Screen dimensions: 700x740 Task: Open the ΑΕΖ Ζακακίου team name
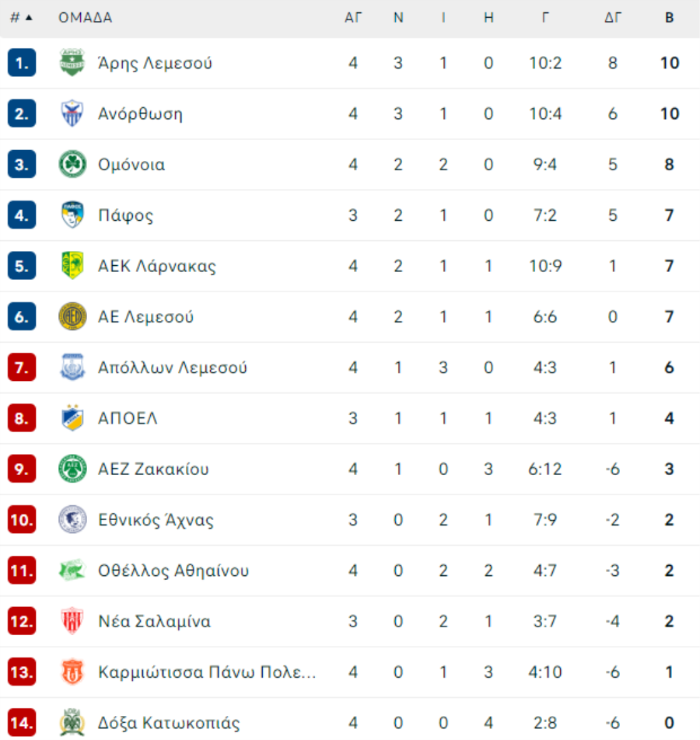[x=153, y=469]
